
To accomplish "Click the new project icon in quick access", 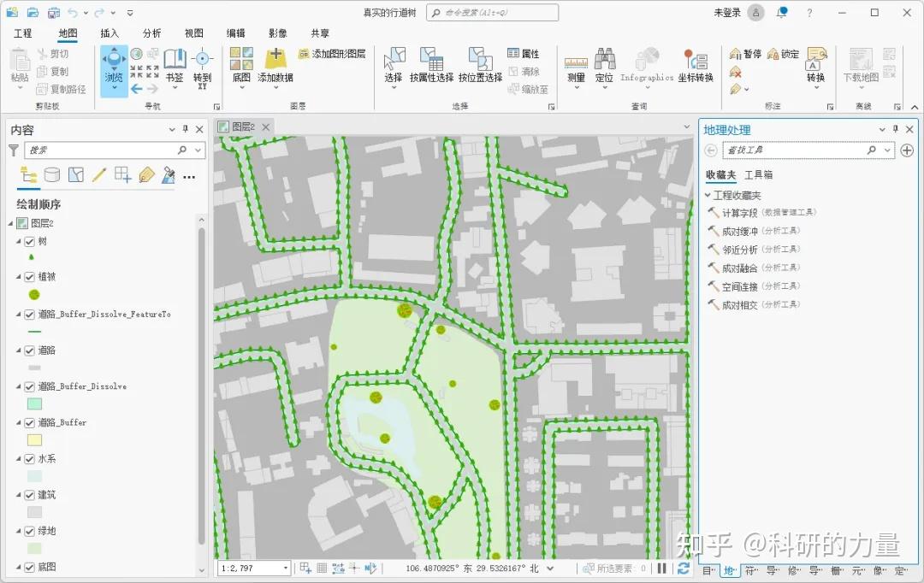I will coord(12,12).
